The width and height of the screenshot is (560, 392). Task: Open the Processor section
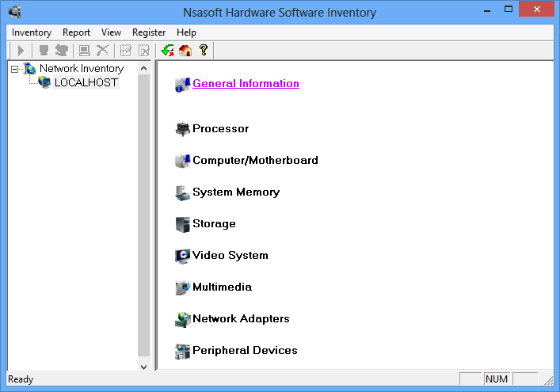pos(220,128)
